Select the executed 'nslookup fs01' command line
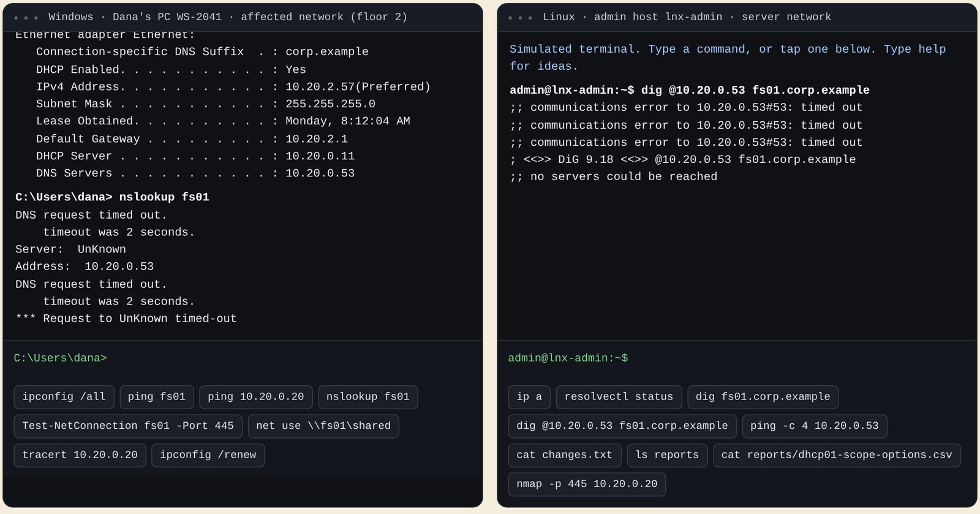The height and width of the screenshot is (514, 980). pyautogui.click(x=112, y=197)
